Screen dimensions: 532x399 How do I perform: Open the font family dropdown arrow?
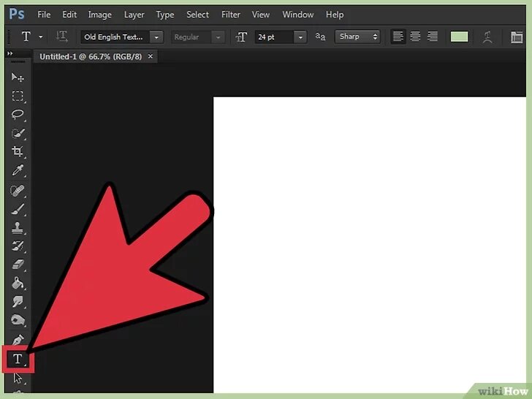click(156, 37)
